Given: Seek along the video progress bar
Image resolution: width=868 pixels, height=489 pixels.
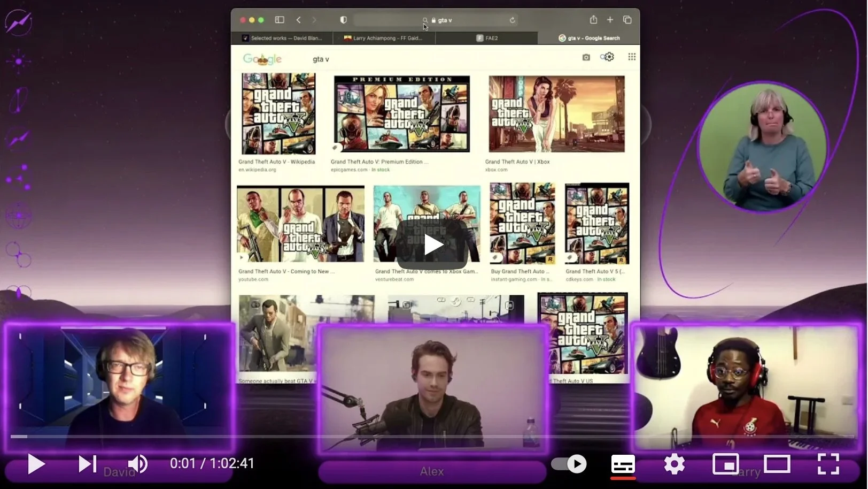Looking at the screenshot, I should (433, 437).
